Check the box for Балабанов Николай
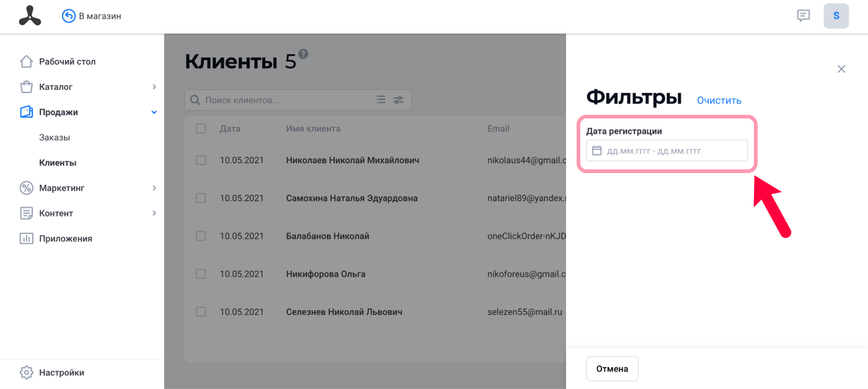Image resolution: width=868 pixels, height=389 pixels. click(201, 236)
